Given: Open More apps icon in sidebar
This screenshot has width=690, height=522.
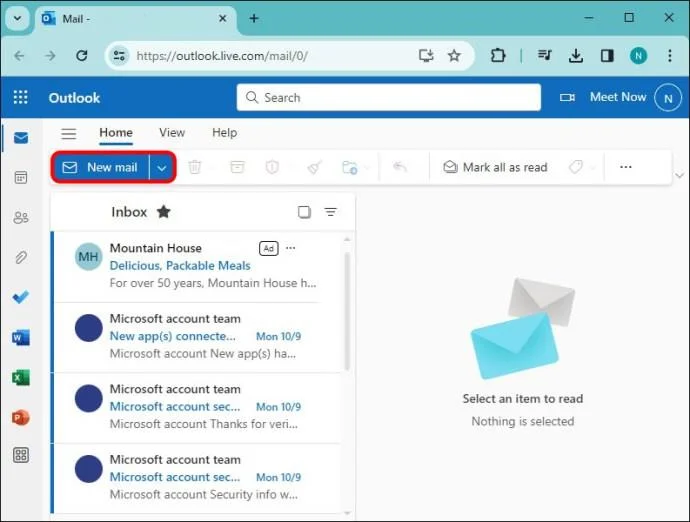Looking at the screenshot, I should point(21,455).
